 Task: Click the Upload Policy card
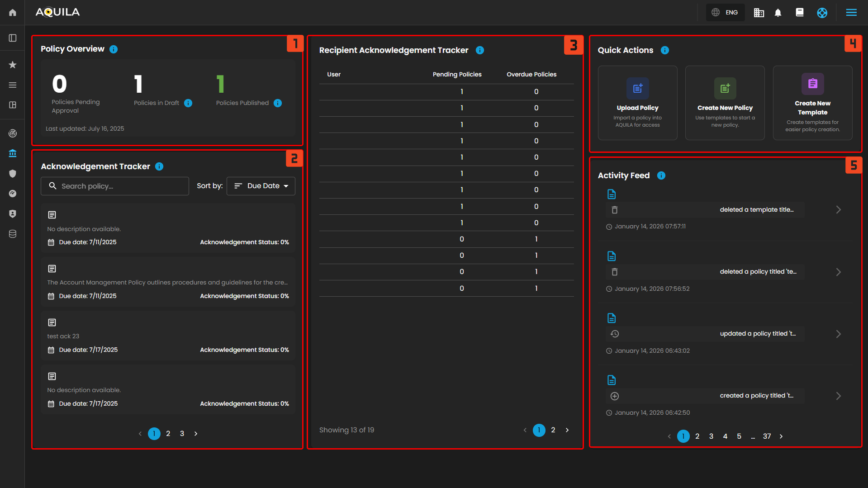pyautogui.click(x=637, y=103)
